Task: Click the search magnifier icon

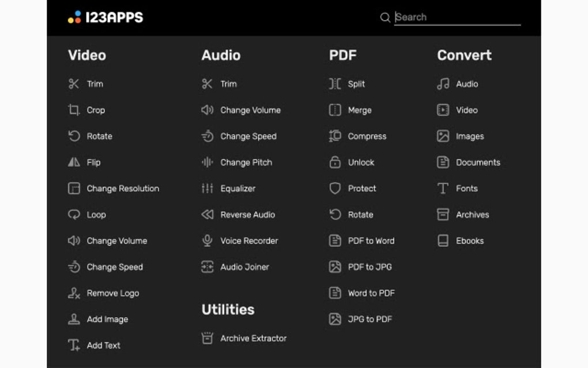Action: click(386, 17)
